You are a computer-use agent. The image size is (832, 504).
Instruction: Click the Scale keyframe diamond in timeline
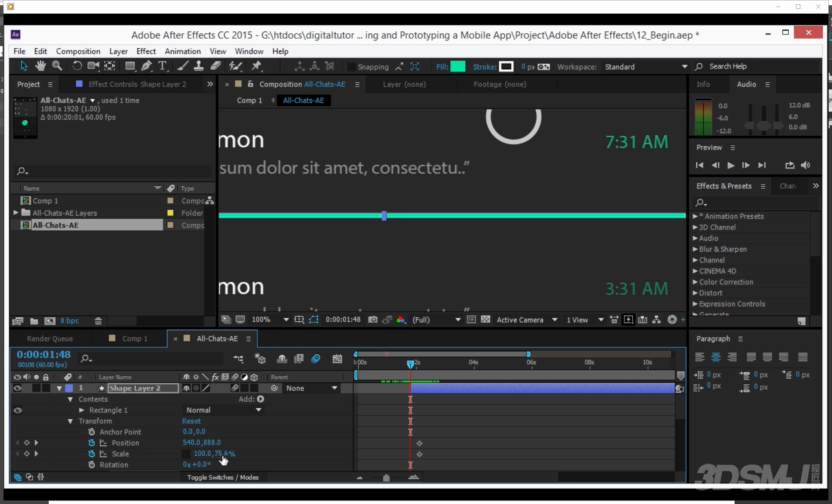[x=419, y=454]
